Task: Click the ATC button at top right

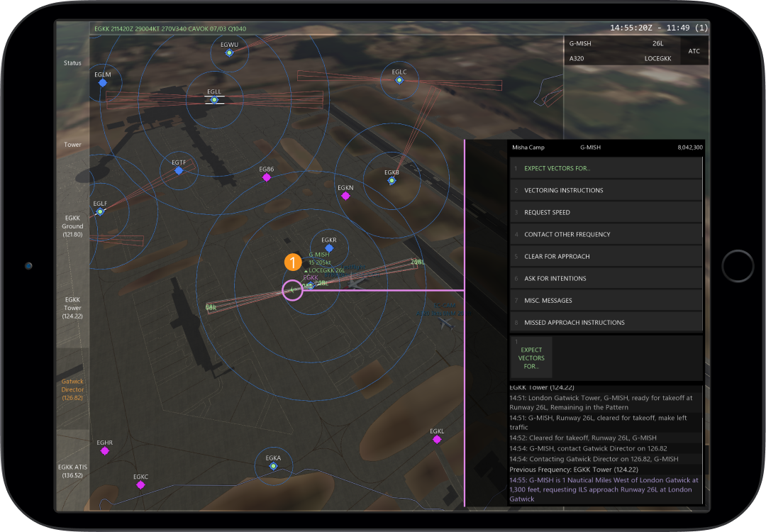Action: 694,50
